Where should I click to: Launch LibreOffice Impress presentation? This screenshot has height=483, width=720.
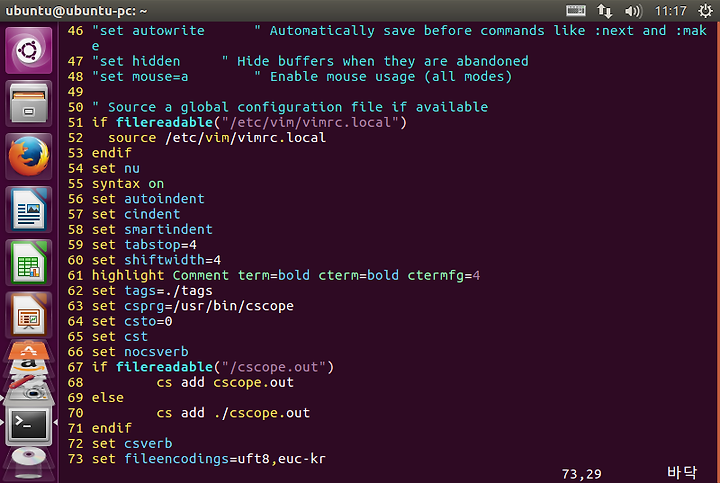[28, 316]
